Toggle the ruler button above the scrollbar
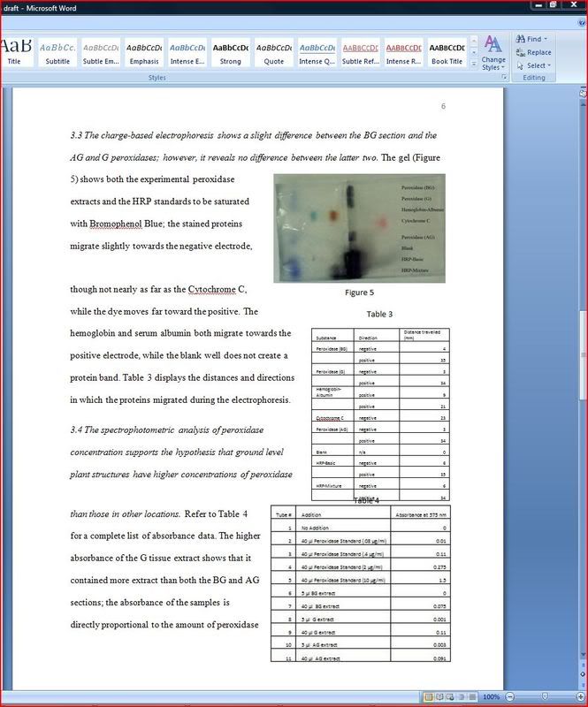This screenshot has width=588, height=707. point(583,94)
